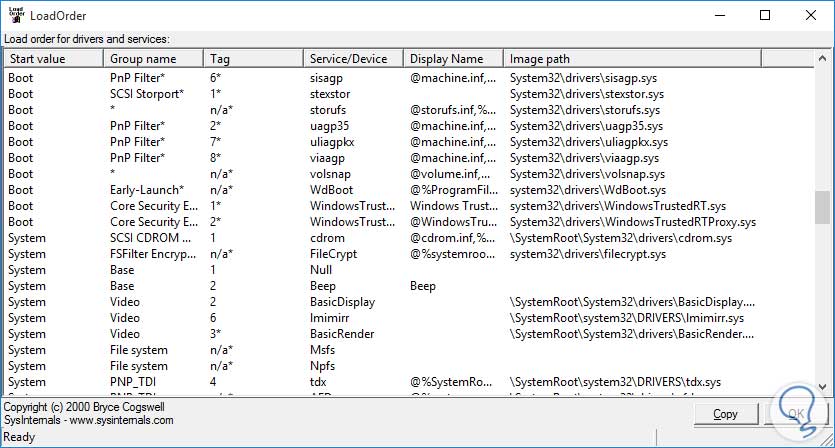Select the Msfs service entry
Screen dimensions: 835x448
[x=322, y=349]
